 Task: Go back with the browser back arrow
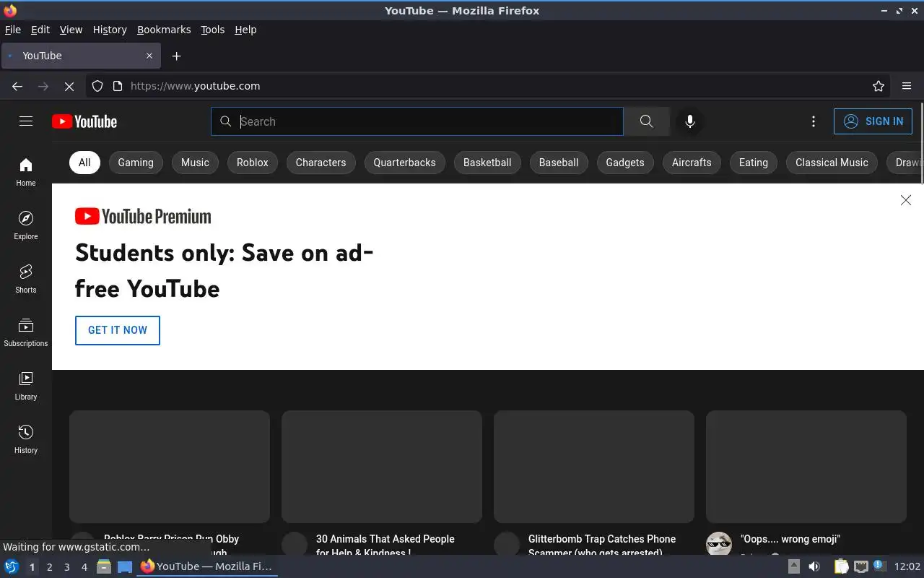click(x=17, y=86)
